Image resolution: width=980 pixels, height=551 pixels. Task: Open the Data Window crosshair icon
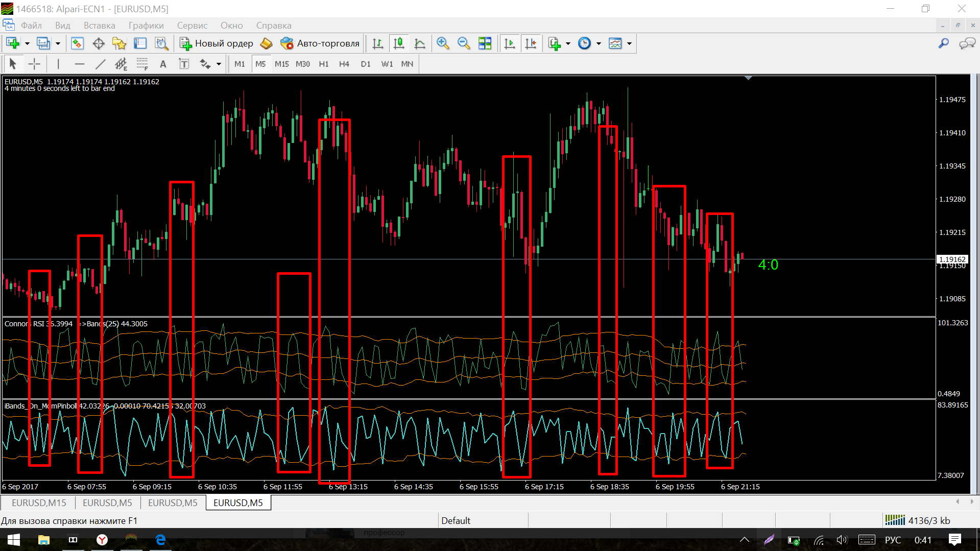tap(99, 43)
